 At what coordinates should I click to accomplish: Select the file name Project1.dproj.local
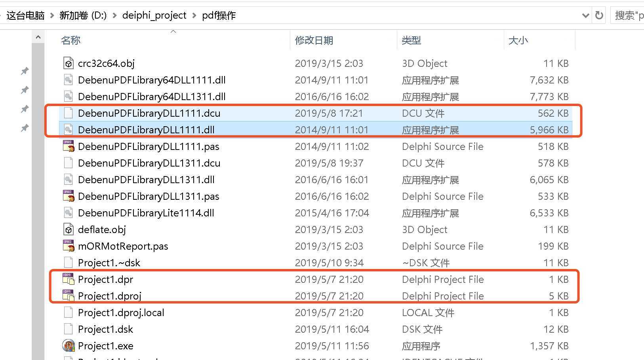(121, 313)
